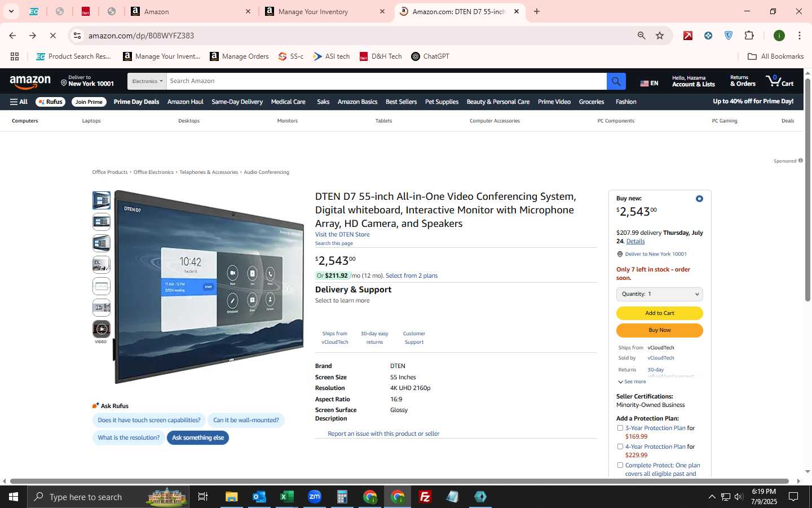
Task: Expand See more seller details
Action: (x=632, y=382)
